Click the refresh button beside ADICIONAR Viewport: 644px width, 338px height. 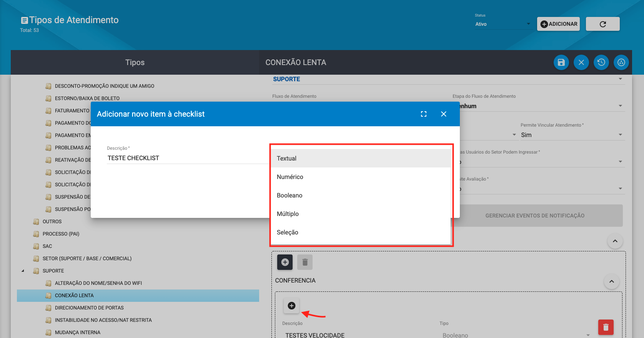[x=603, y=24]
